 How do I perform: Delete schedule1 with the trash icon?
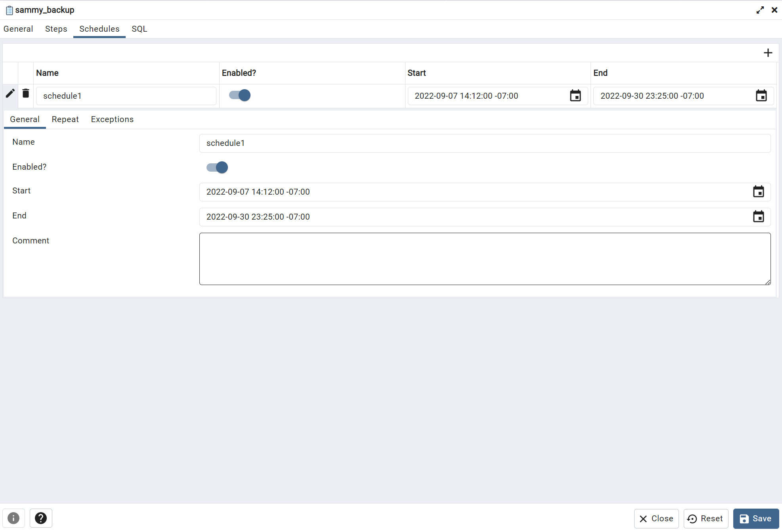tap(26, 94)
